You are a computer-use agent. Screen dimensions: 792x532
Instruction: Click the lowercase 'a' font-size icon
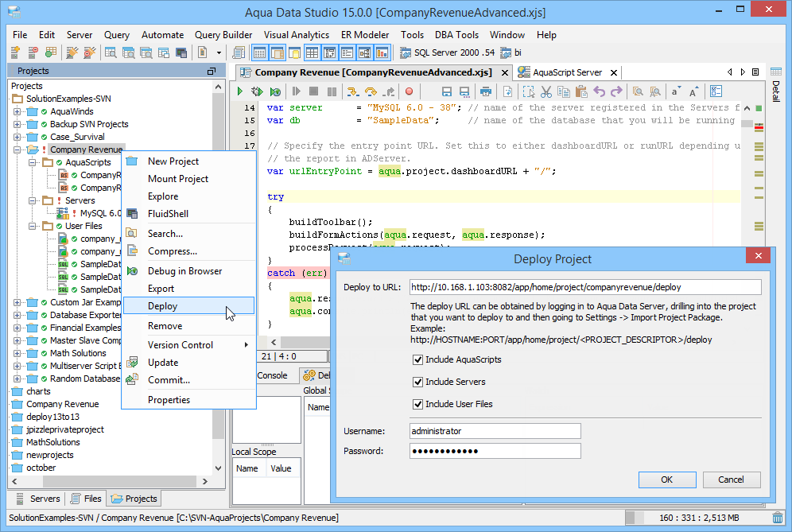(x=676, y=91)
